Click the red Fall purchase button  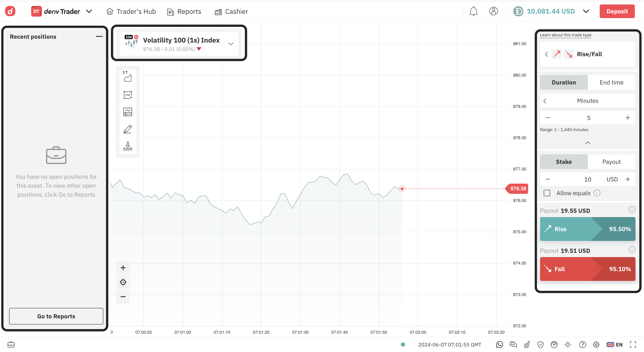pos(587,269)
